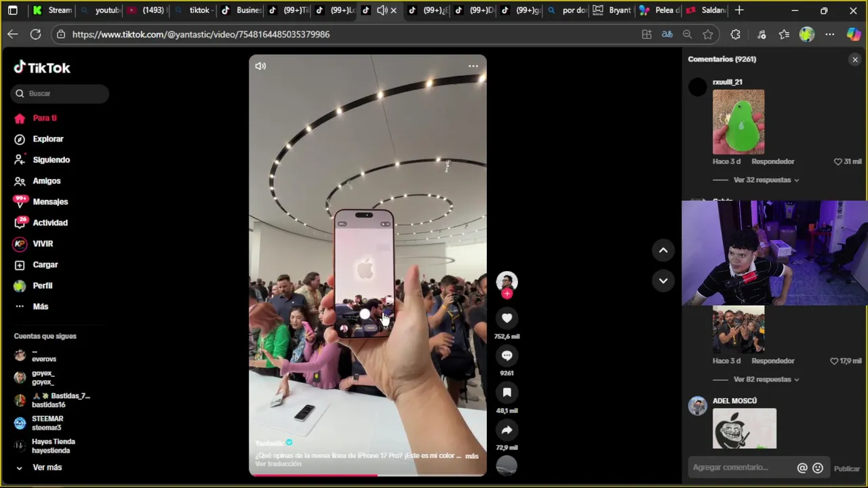This screenshot has height=488, width=868.
Task: Open comments via speech bubble icon
Action: coord(507,355)
